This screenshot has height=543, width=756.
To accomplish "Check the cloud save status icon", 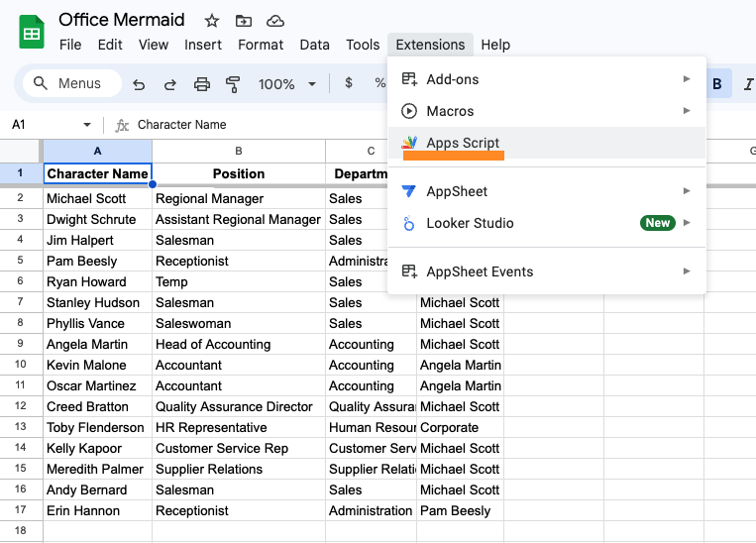I will coord(275,21).
